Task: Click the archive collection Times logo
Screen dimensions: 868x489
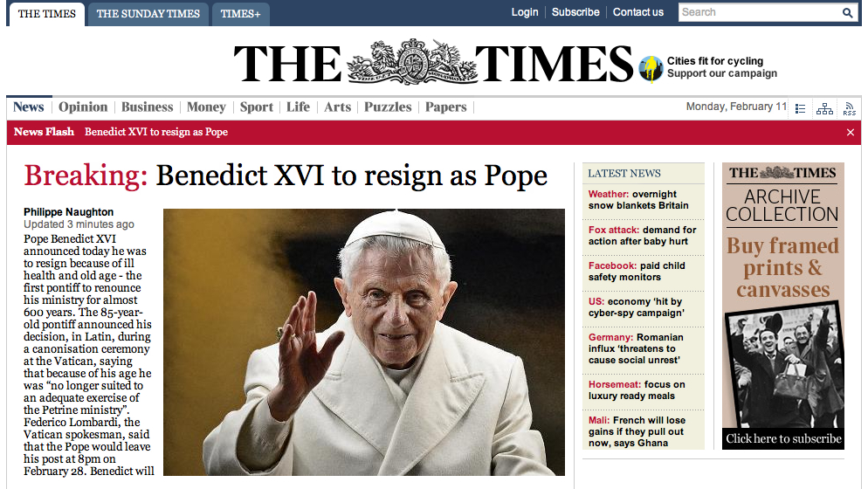Action: 782,173
